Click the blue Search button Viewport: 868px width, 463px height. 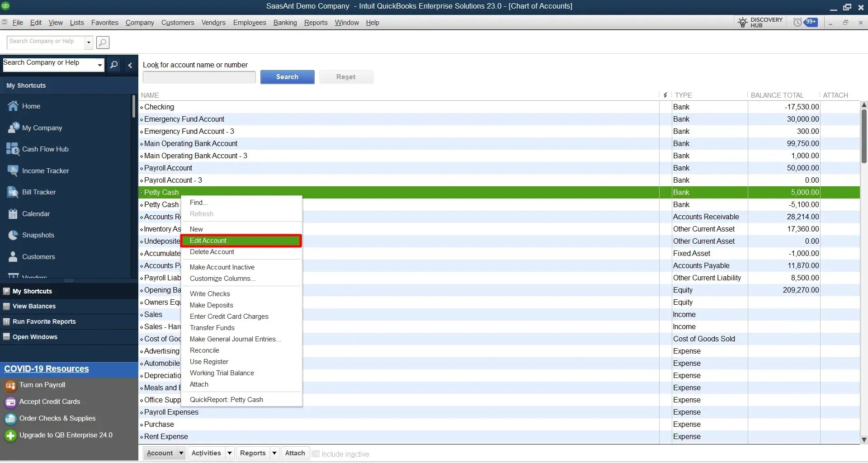[287, 77]
